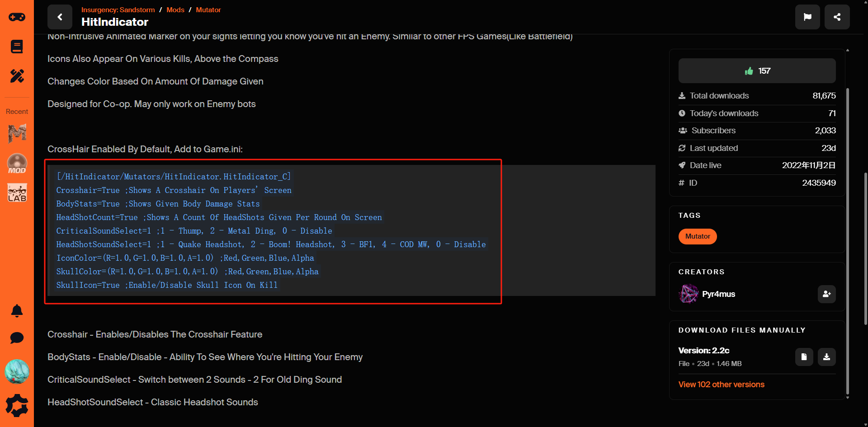This screenshot has width=868, height=427.
Task: Open the Mods breadcrumb link
Action: (x=175, y=9)
